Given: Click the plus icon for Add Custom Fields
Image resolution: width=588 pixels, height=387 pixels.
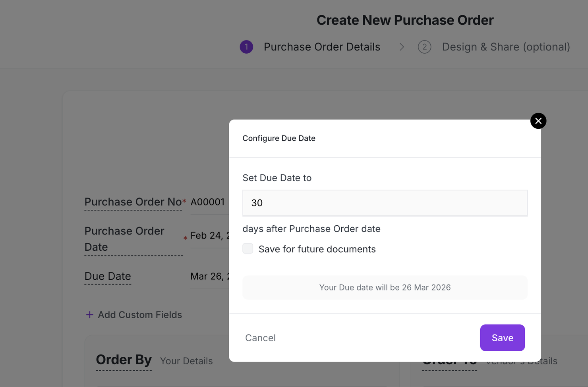Looking at the screenshot, I should pos(90,315).
